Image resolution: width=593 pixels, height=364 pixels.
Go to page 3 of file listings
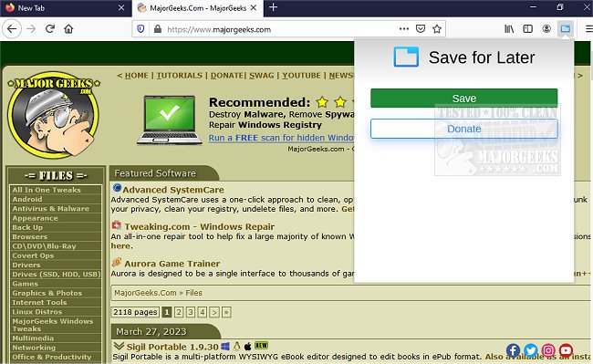tap(191, 312)
